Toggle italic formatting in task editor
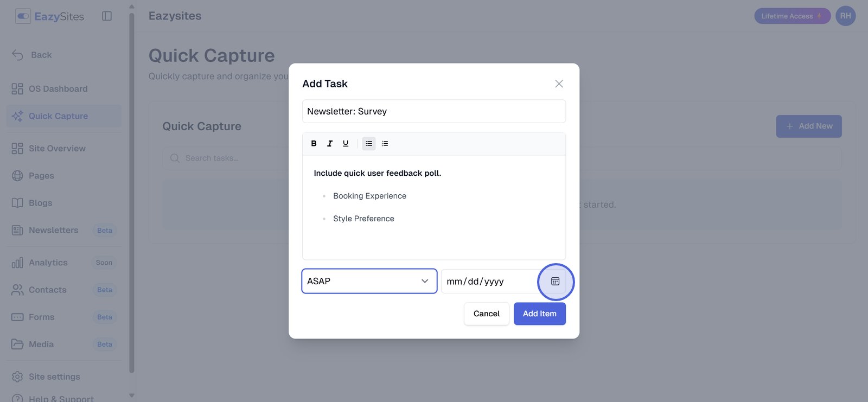The image size is (868, 402). coord(329,144)
